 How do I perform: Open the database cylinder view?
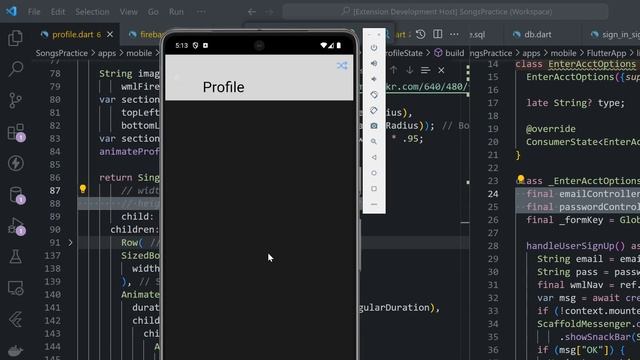[16, 195]
